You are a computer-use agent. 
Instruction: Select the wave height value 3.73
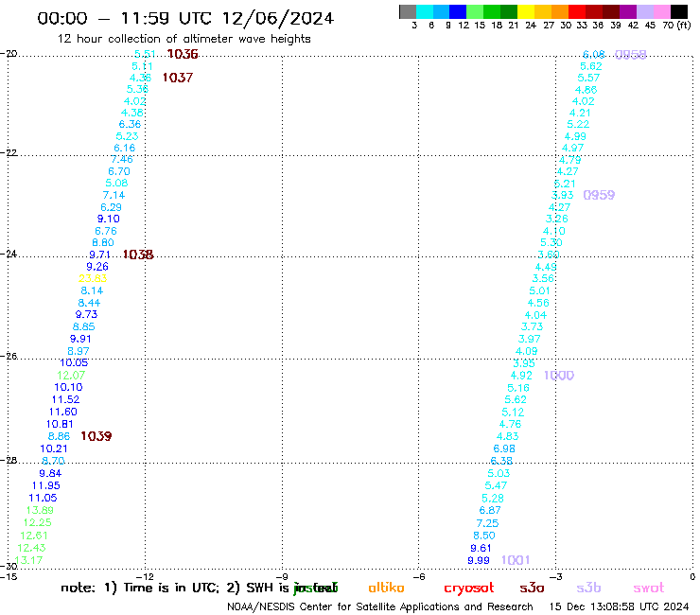533,326
